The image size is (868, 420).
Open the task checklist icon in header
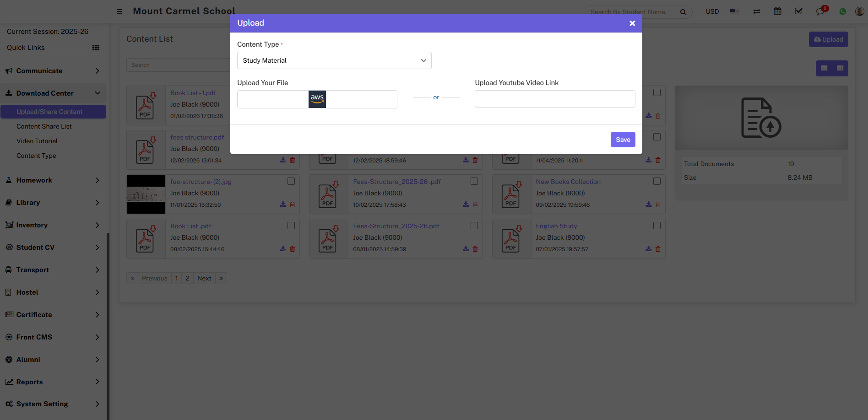[798, 11]
